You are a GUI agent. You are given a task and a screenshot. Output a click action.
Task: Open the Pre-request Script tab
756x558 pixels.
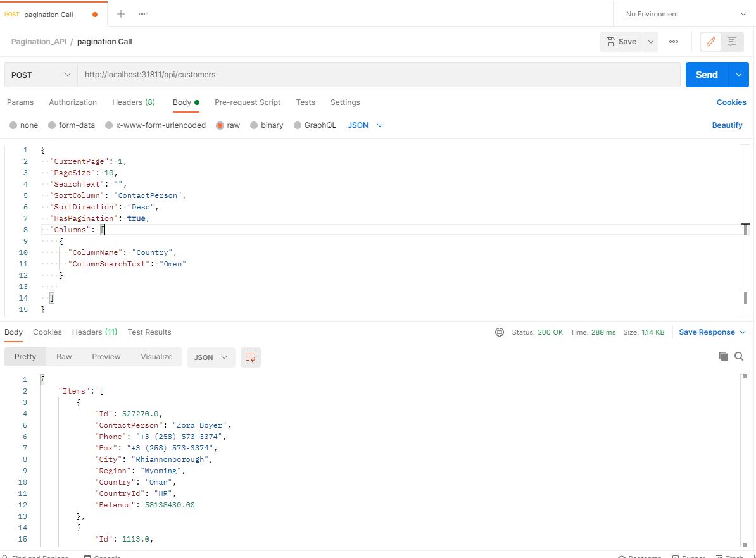[248, 102]
